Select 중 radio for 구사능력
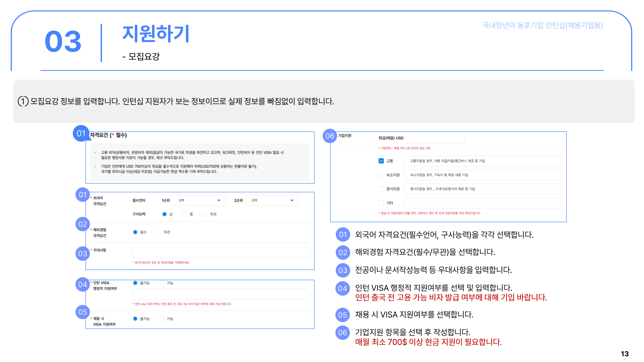The width and height of the screenshot is (644, 362). tap(185, 214)
